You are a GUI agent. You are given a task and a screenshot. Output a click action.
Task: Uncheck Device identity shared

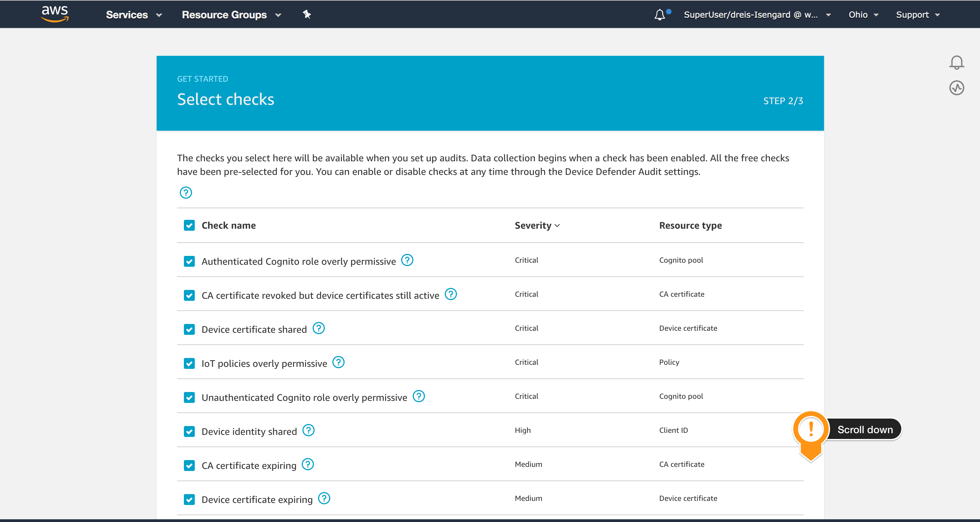189,431
